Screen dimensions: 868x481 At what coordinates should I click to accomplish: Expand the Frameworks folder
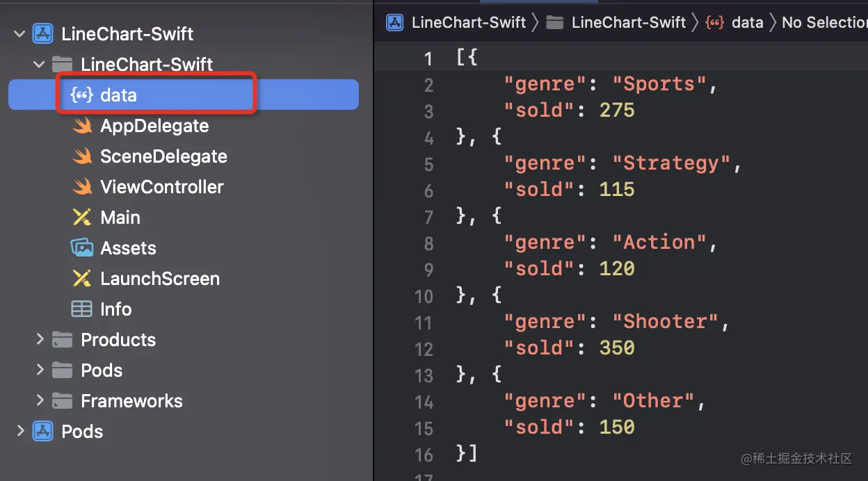pyautogui.click(x=40, y=400)
